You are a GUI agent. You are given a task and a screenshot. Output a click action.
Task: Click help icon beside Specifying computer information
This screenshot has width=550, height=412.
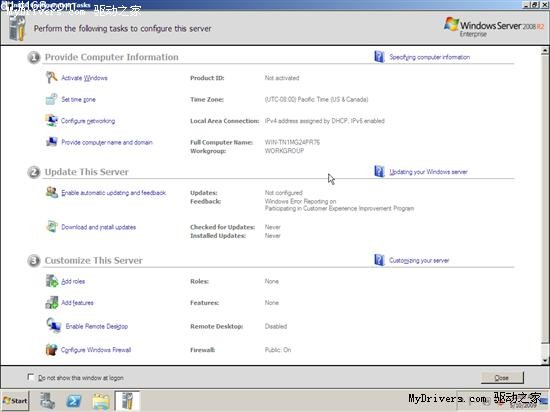[x=379, y=56]
